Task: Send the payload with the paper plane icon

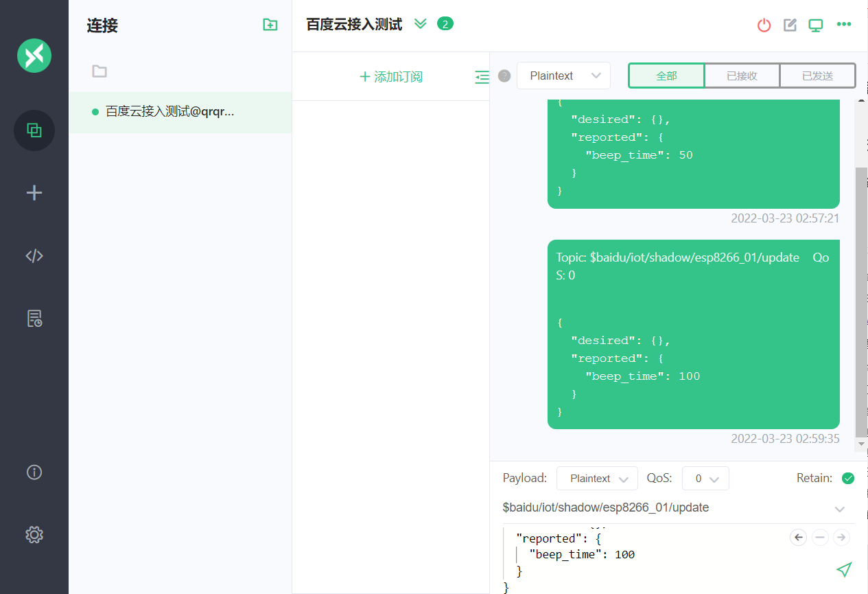Action: click(x=844, y=570)
